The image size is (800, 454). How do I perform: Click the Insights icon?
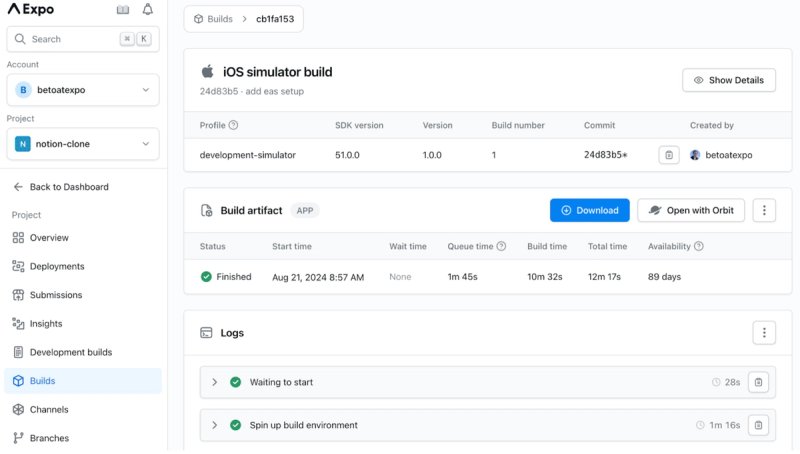[x=18, y=323]
